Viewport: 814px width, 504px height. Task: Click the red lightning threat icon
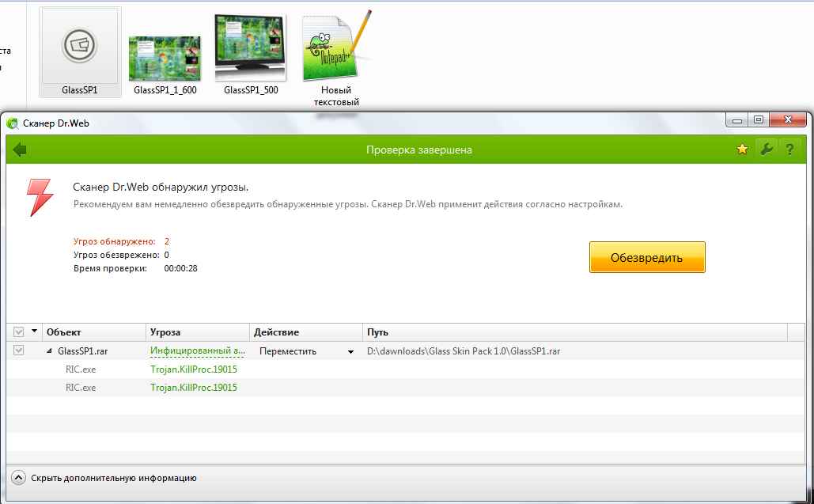pos(40,197)
